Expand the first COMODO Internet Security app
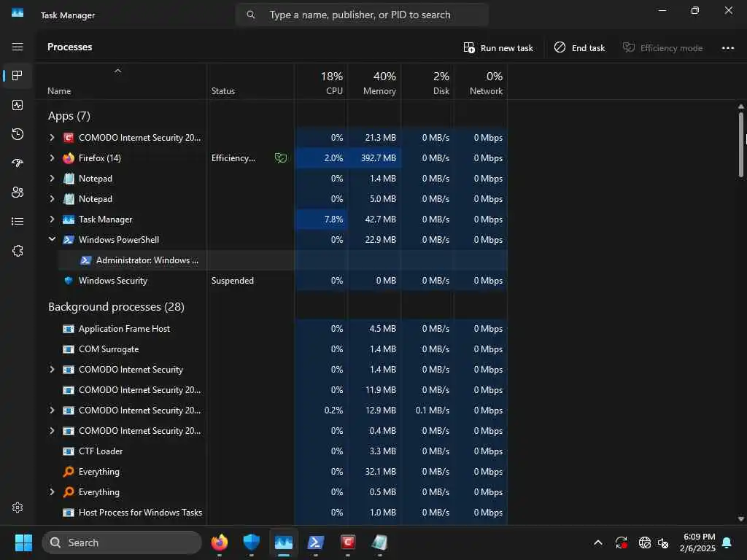 pos(52,138)
